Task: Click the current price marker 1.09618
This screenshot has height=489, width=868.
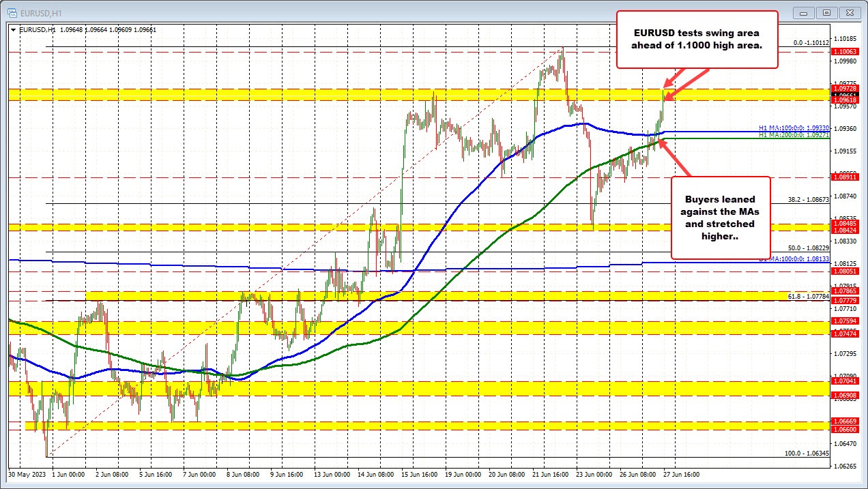Action: pyautogui.click(x=844, y=100)
